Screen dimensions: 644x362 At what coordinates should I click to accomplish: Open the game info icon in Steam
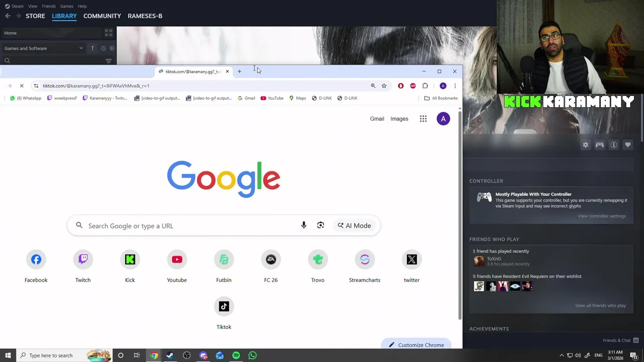point(614,145)
